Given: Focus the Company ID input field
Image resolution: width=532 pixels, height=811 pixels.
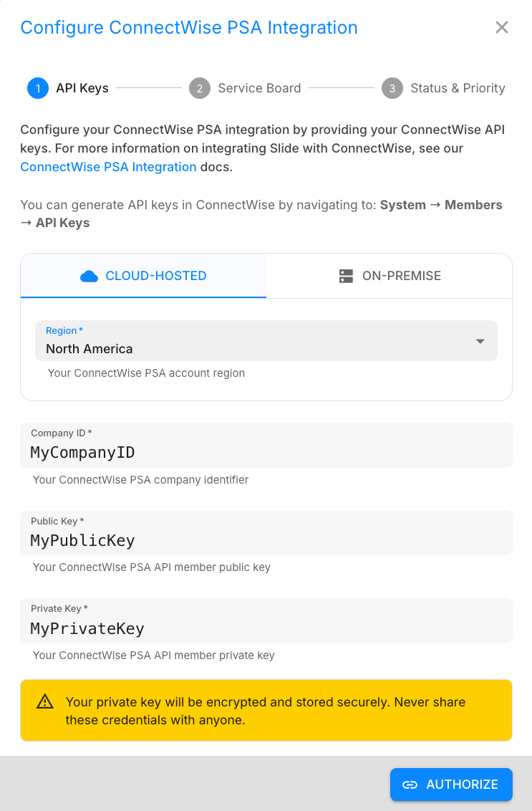Looking at the screenshot, I should coord(266,453).
